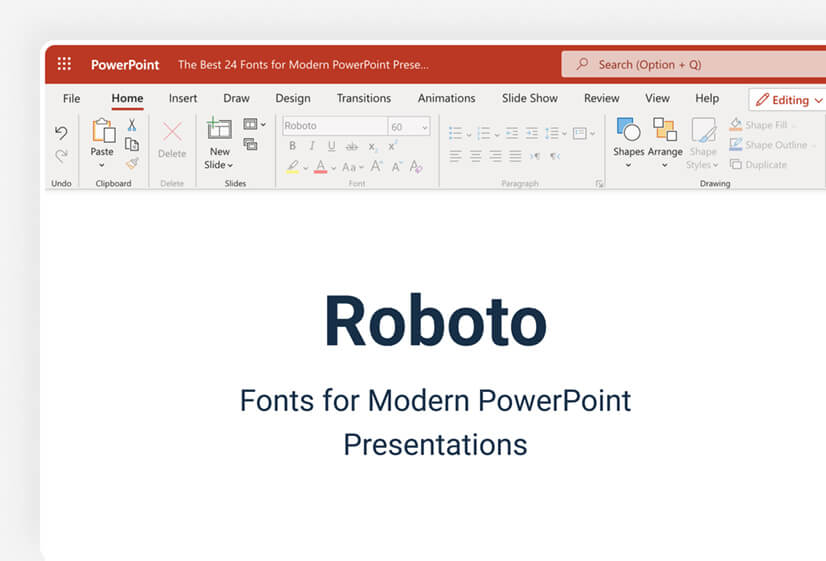Click the Search box in the header
The height and width of the screenshot is (561, 826).
[694, 64]
